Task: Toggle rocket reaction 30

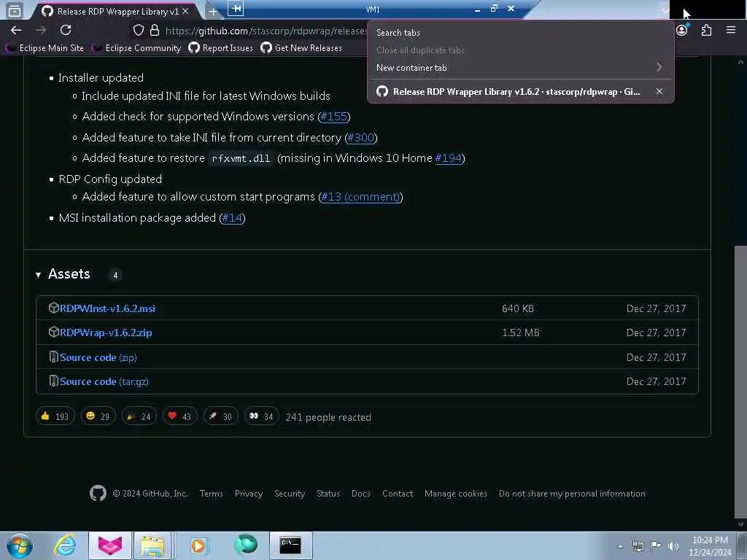Action: click(220, 416)
